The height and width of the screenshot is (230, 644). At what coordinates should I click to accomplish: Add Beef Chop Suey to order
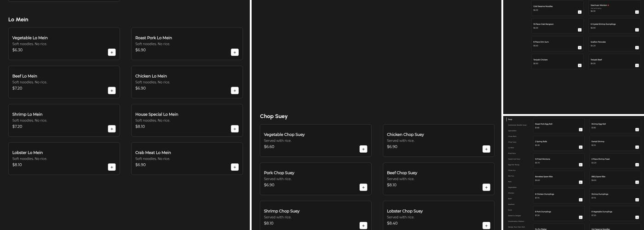click(486, 187)
